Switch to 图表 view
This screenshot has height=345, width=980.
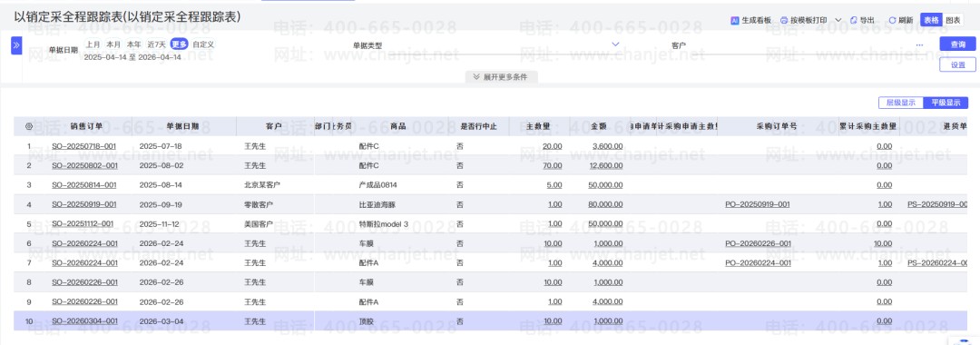point(953,20)
